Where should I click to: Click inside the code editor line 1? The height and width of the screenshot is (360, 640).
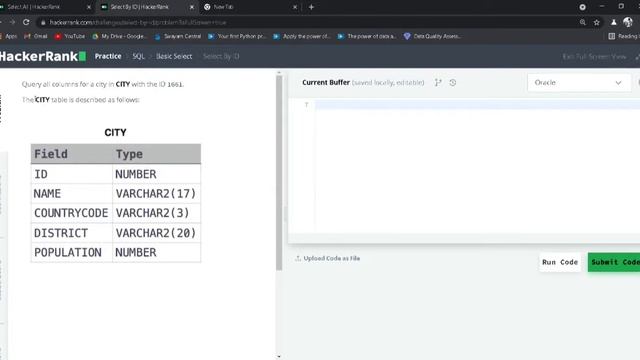477,105
